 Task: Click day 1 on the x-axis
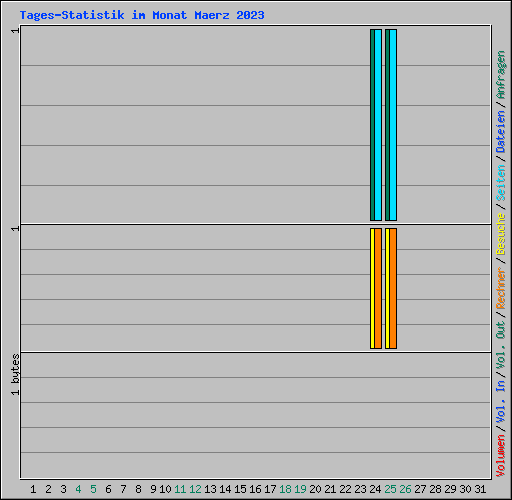pos(33,489)
